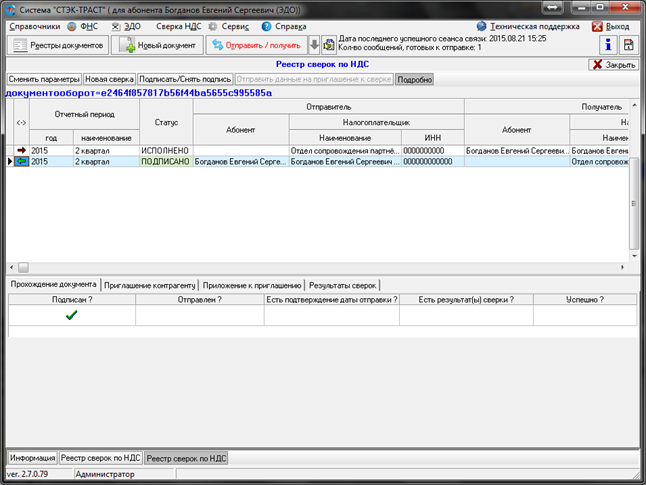Click the application icon in the title bar

coord(11,10)
